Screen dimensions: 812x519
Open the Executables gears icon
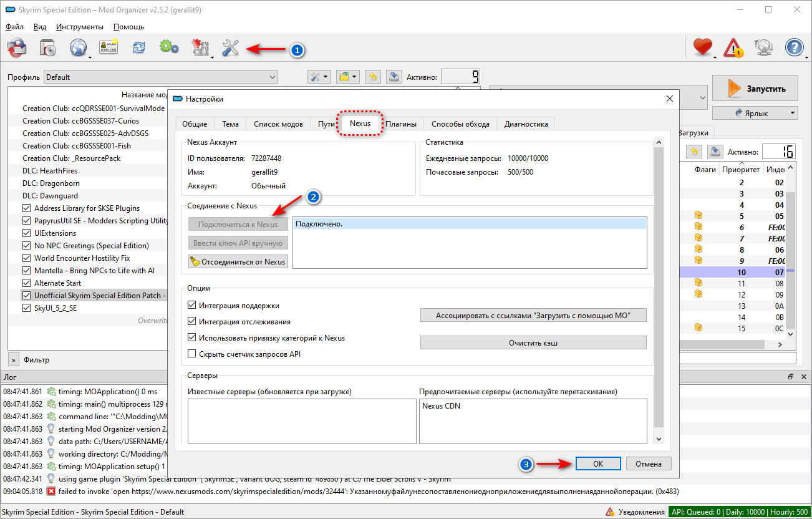click(169, 48)
